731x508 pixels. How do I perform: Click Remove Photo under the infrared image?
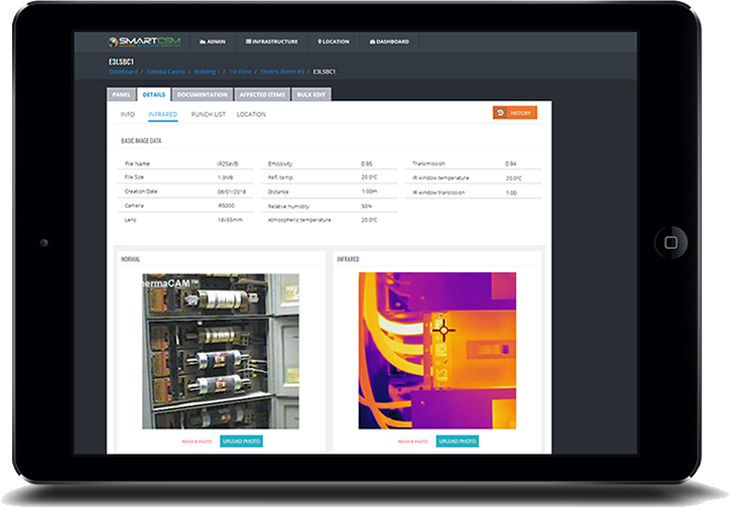tap(413, 441)
